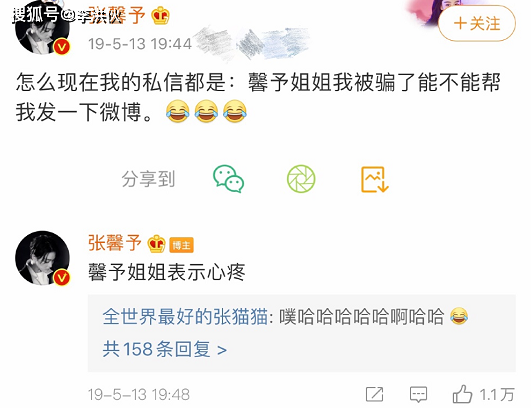Reply to comment via speech-bubble icon

[419, 394]
